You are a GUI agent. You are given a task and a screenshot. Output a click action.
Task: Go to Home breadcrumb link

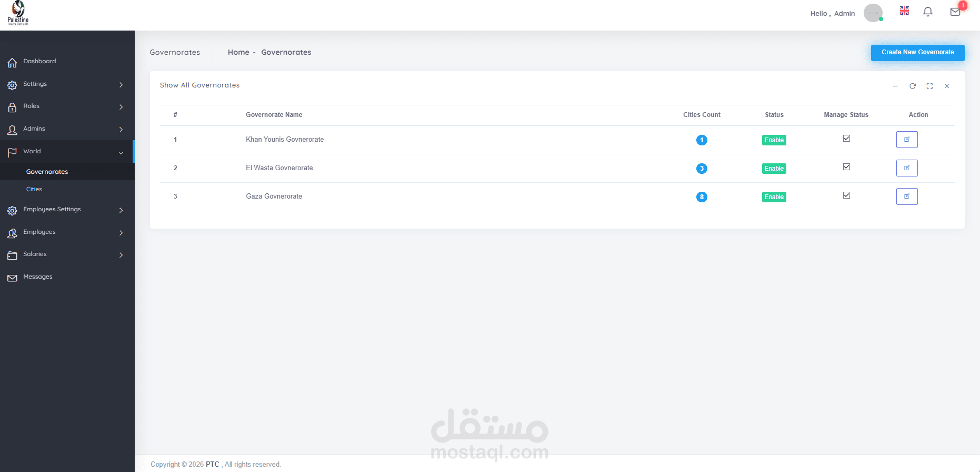pos(238,52)
